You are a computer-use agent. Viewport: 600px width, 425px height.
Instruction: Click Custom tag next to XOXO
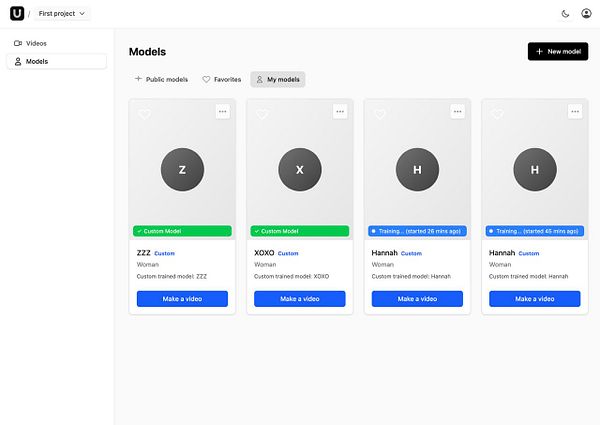pos(288,253)
